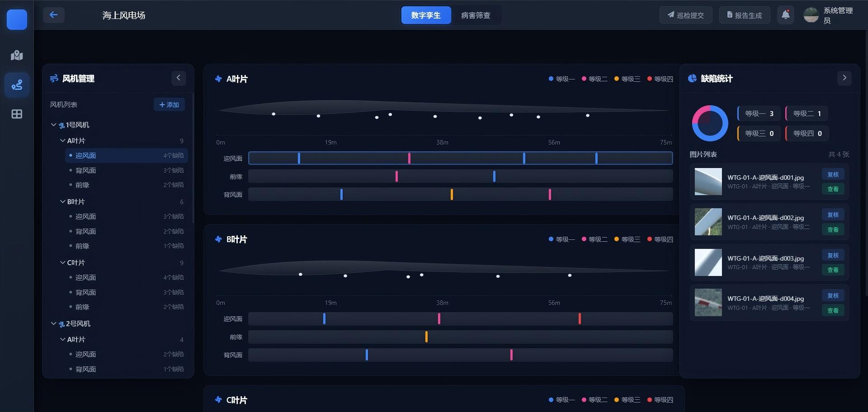This screenshot has width=868, height=412.
Task: Toggle 等级二 in the B叶片 legend
Action: 594,239
